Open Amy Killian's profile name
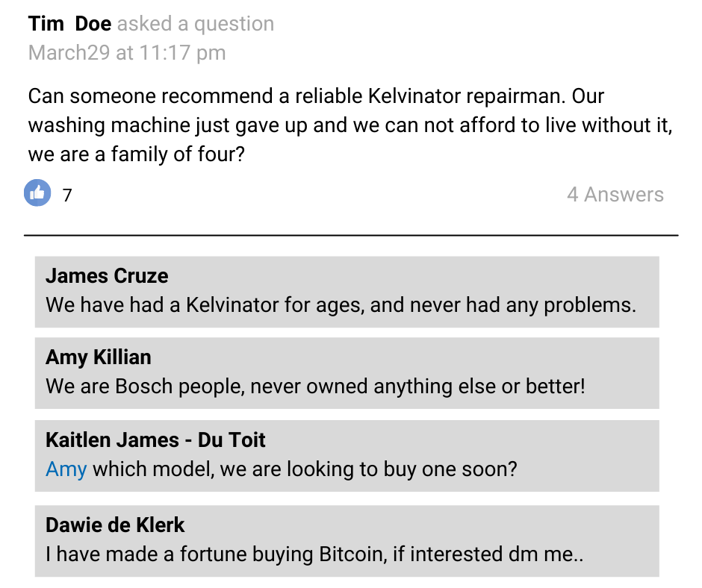The image size is (702, 588). point(99,357)
